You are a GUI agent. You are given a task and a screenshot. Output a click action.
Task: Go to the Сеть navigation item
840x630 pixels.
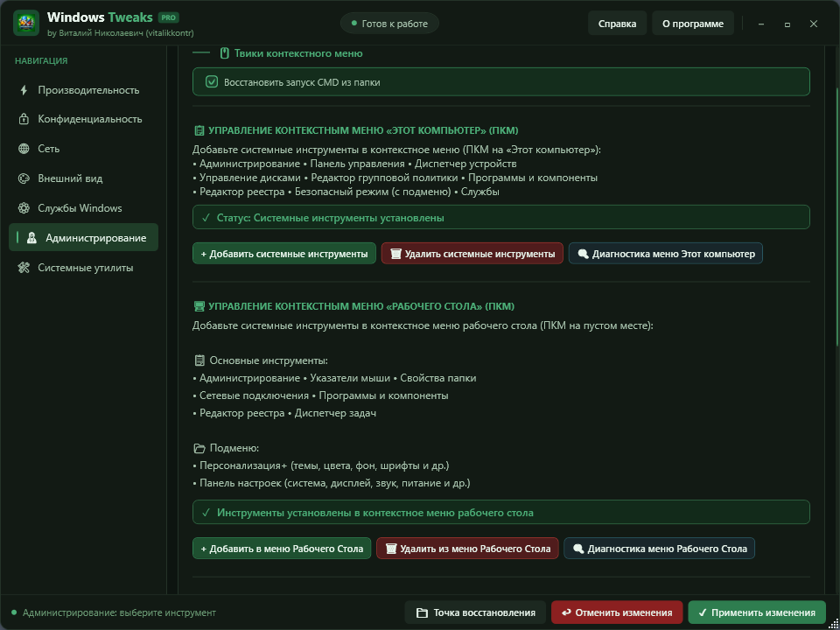coord(84,149)
